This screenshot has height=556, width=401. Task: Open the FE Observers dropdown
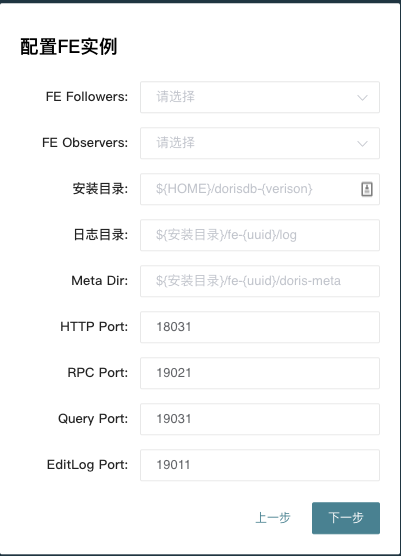click(260, 143)
